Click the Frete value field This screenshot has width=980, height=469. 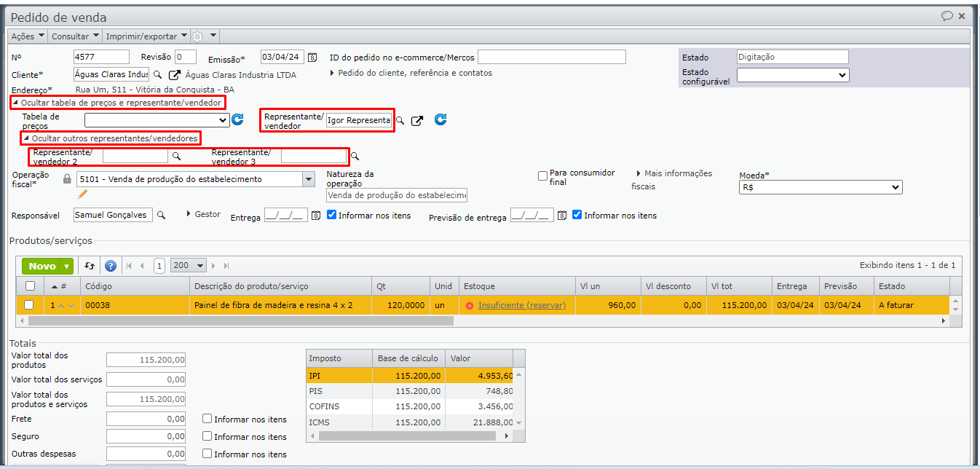click(x=146, y=419)
